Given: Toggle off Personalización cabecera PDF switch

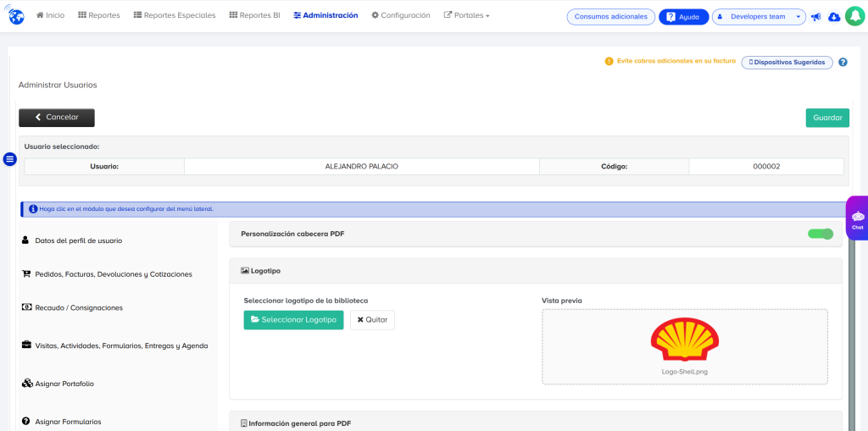Looking at the screenshot, I should pyautogui.click(x=821, y=234).
